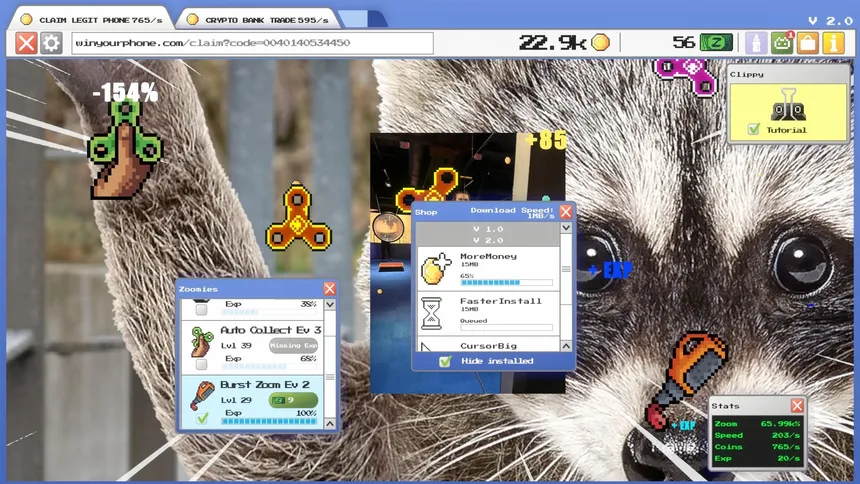Click the Zoomies scrollbar handle
Screen dimensions: 860x484
(x=330, y=378)
